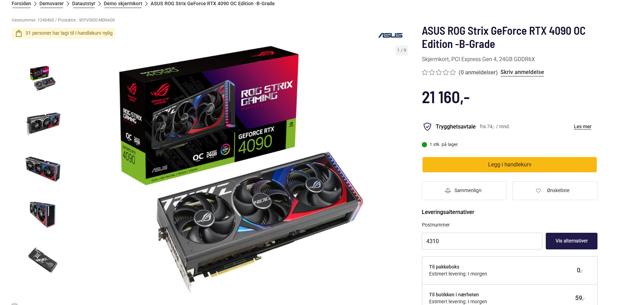Click the scales icon in Sammenlign

click(448, 190)
